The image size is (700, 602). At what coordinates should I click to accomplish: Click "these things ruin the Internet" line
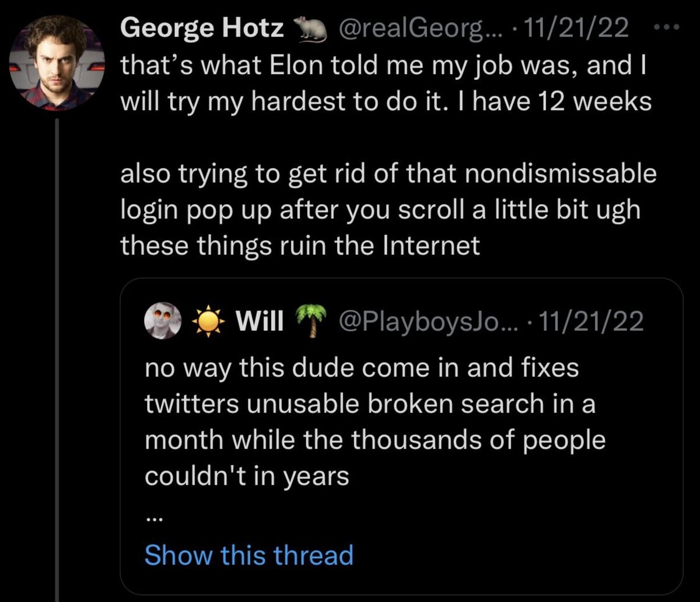300,246
